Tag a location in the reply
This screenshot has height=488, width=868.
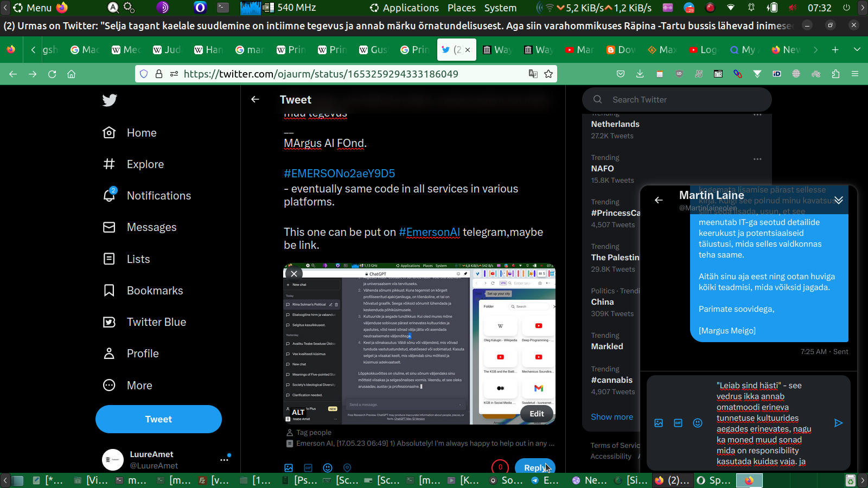click(347, 467)
